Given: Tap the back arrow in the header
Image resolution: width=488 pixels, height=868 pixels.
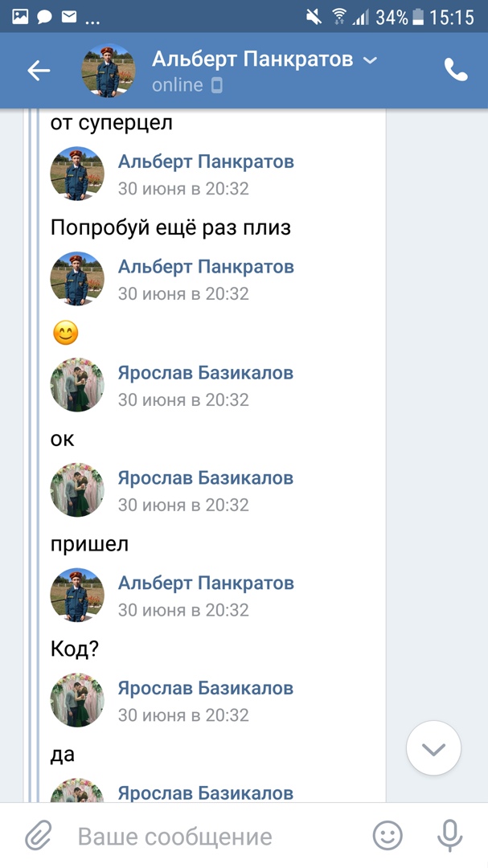Looking at the screenshot, I should click(x=39, y=71).
